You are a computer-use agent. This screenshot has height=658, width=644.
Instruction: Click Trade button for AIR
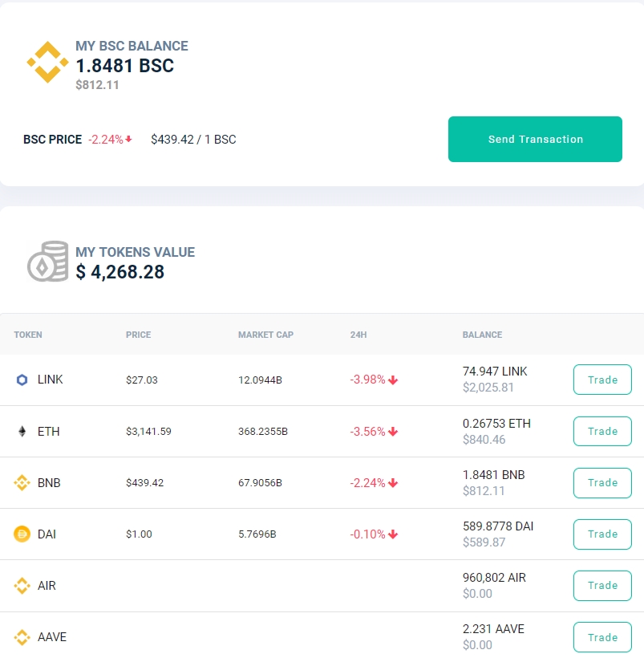click(602, 586)
